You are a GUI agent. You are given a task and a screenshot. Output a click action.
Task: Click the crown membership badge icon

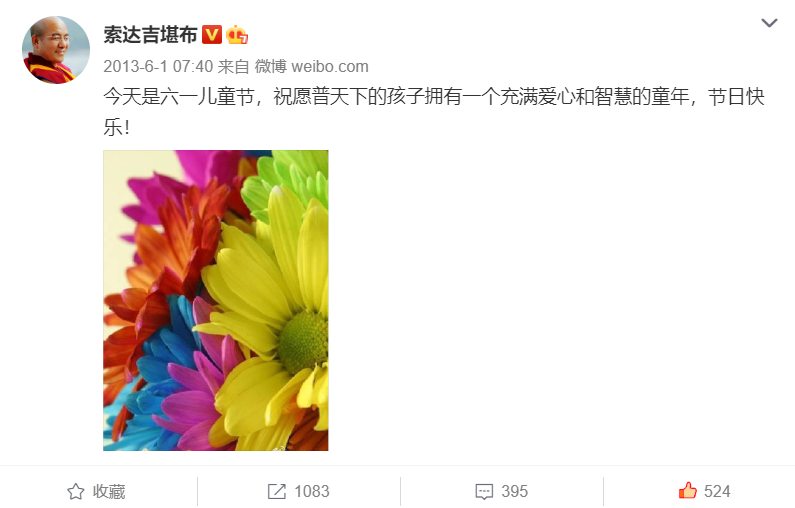point(237,34)
